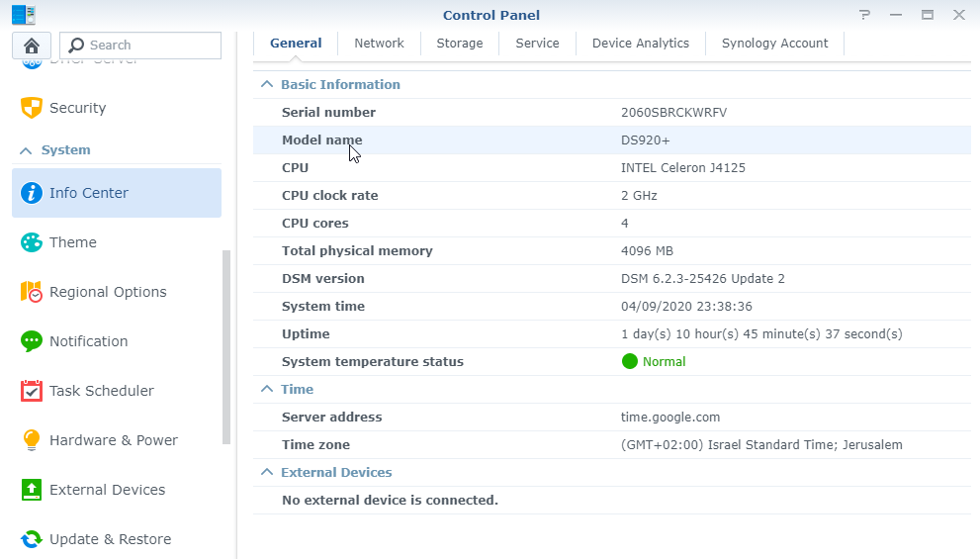Click the External Devices upload icon
This screenshot has height=559, width=980.
click(32, 490)
